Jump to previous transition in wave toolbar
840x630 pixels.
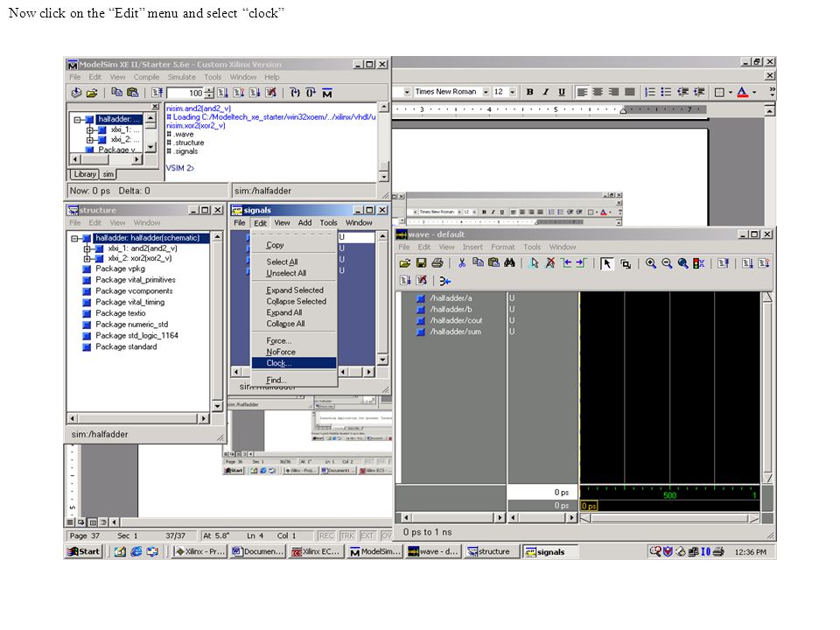[x=566, y=263]
